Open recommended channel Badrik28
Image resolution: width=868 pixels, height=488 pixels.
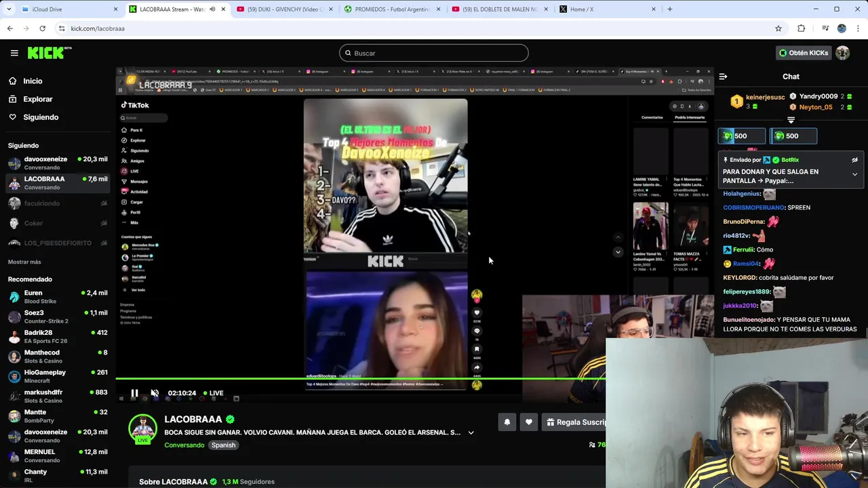click(58, 337)
